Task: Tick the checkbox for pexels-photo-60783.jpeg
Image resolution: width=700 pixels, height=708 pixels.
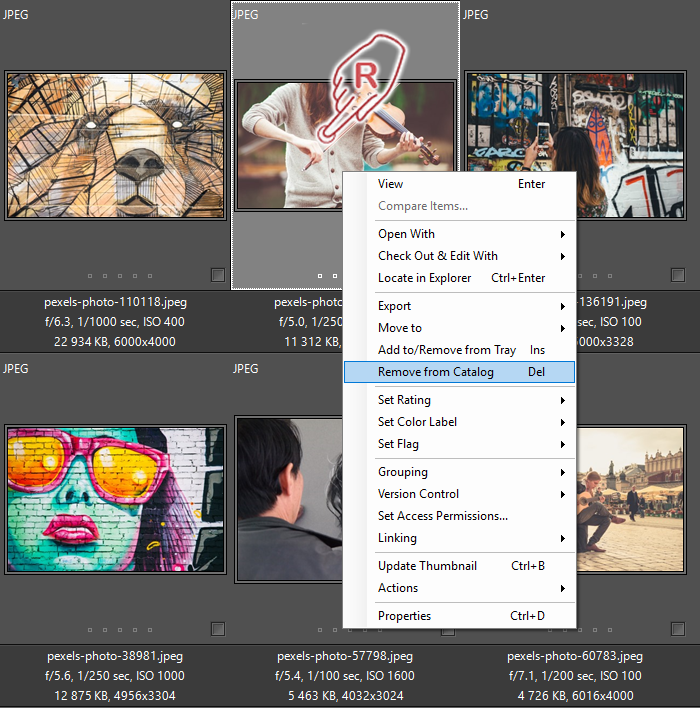Action: pyautogui.click(x=678, y=629)
